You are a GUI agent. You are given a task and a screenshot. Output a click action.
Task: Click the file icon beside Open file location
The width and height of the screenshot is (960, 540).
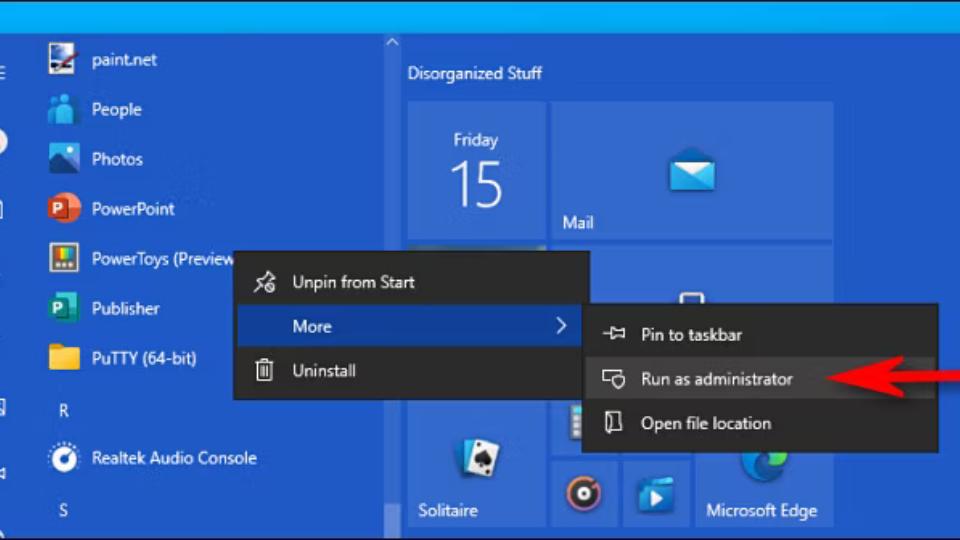tap(613, 422)
